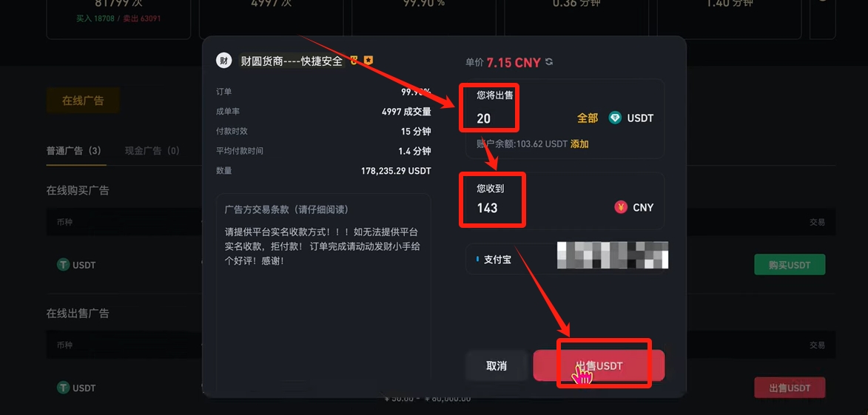868x415 pixels.
Task: Click the green 购买USDT button in the ad list
Action: tap(790, 265)
